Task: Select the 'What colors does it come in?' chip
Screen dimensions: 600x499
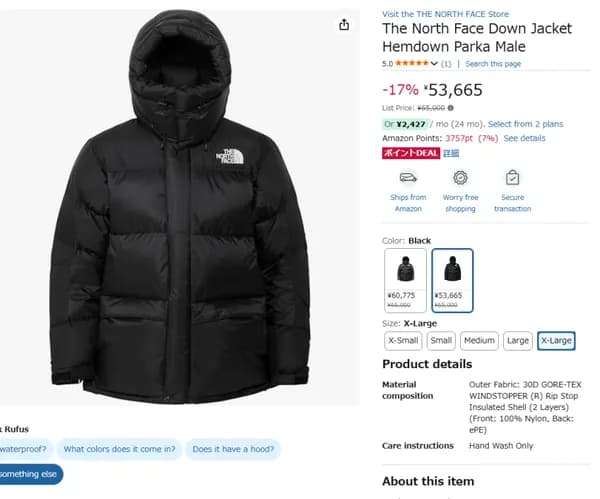Action: (x=119, y=449)
